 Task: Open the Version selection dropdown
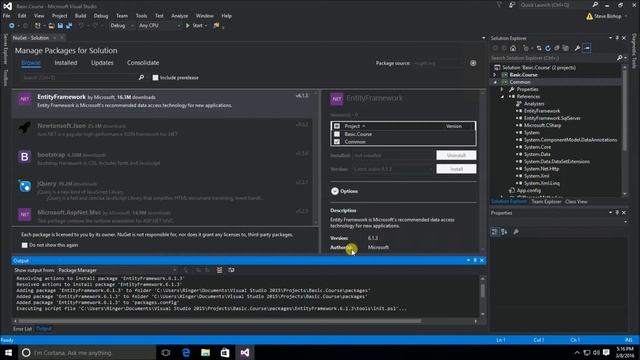point(393,169)
